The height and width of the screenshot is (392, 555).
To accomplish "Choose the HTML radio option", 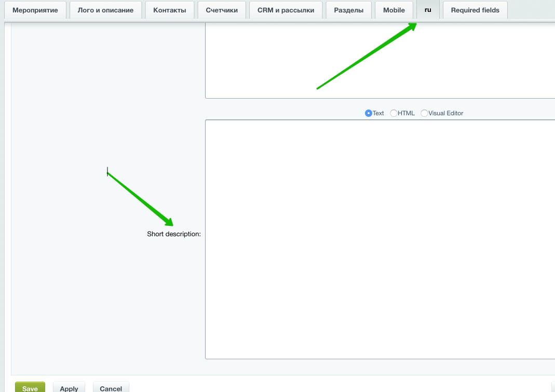I will pos(394,113).
